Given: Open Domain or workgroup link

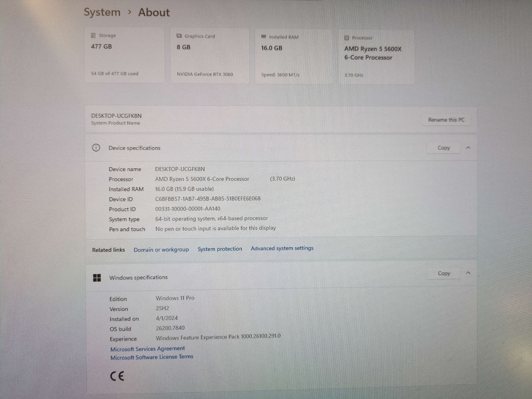Looking at the screenshot, I should (x=161, y=250).
